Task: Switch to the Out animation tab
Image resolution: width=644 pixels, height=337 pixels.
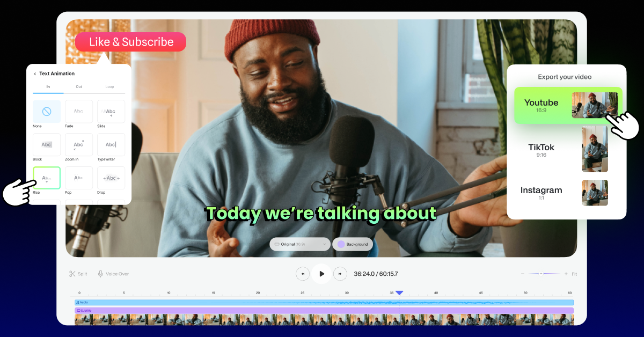Action: (x=79, y=86)
